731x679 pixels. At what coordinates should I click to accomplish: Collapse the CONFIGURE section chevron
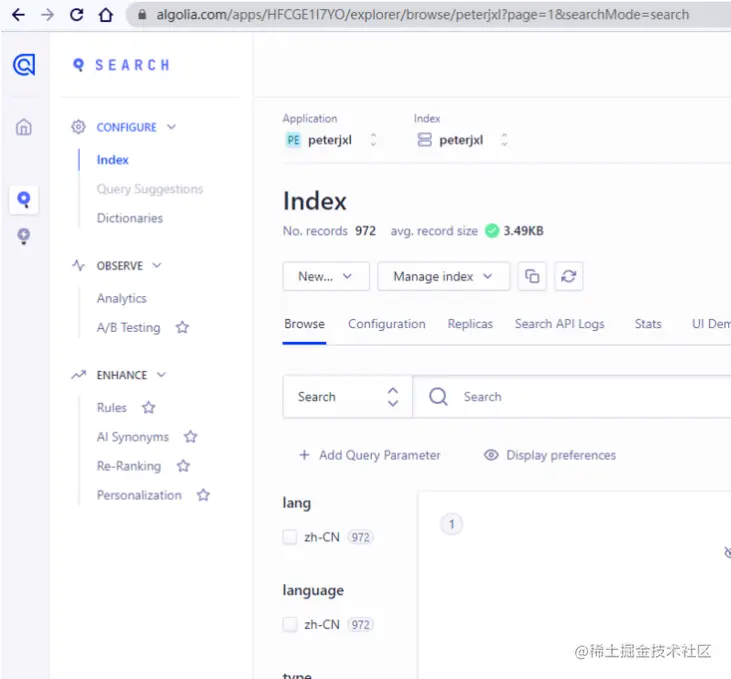point(172,127)
